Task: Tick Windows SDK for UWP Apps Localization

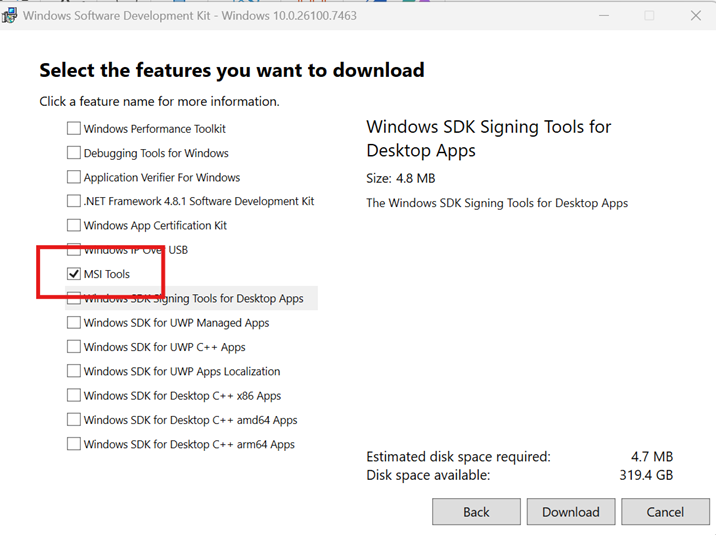Action: (74, 371)
